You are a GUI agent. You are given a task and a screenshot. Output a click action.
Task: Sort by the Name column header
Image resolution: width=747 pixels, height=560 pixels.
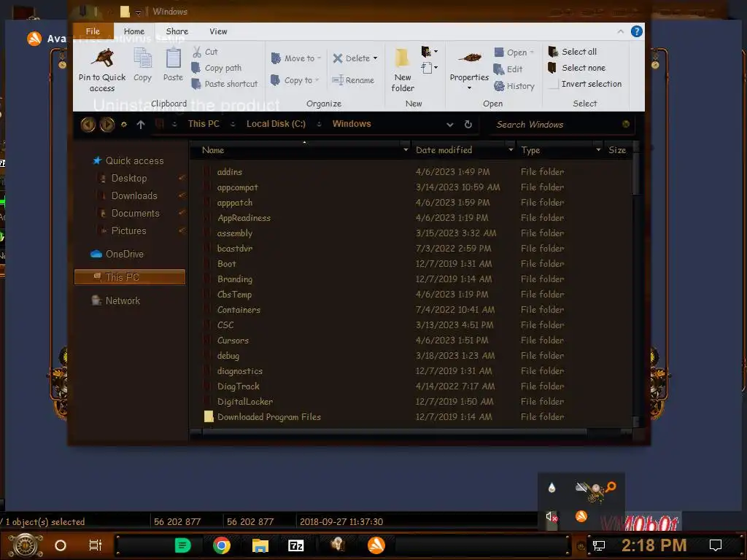point(213,150)
